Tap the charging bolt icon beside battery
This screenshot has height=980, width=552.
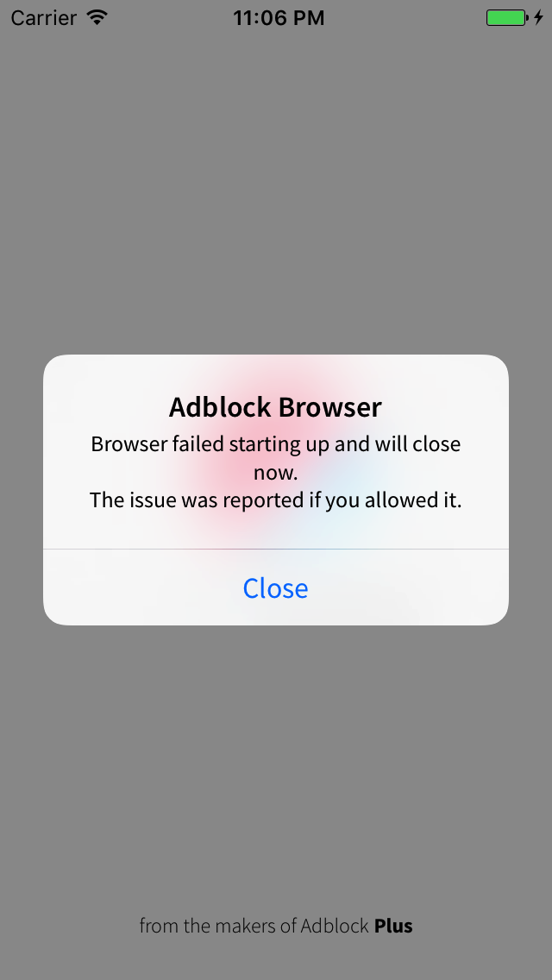(x=538, y=17)
